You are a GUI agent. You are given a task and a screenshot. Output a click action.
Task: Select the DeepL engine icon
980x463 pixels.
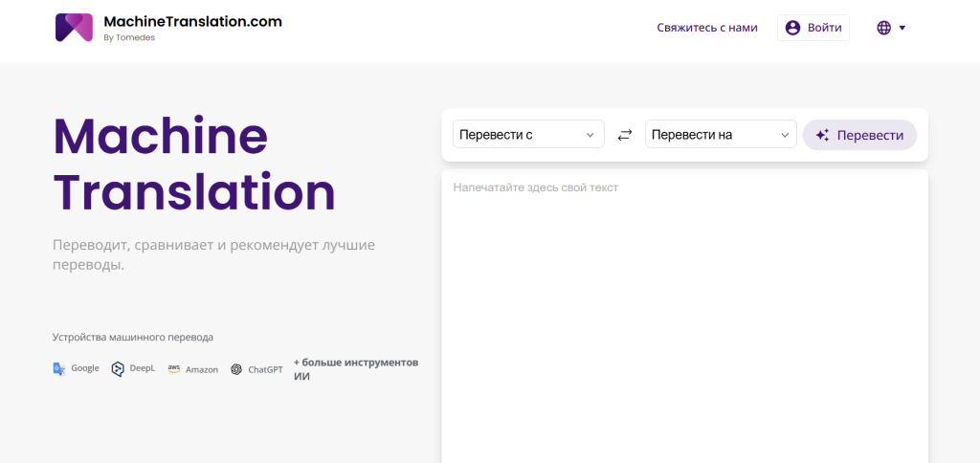click(118, 368)
